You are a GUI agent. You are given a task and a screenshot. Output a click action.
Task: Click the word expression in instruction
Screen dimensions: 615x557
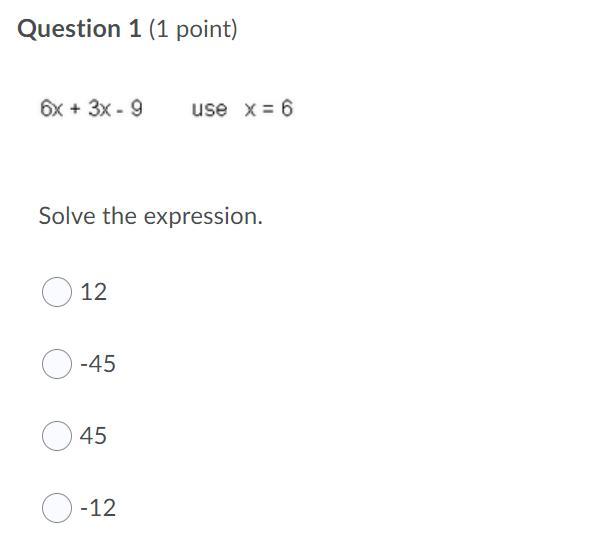[203, 218]
